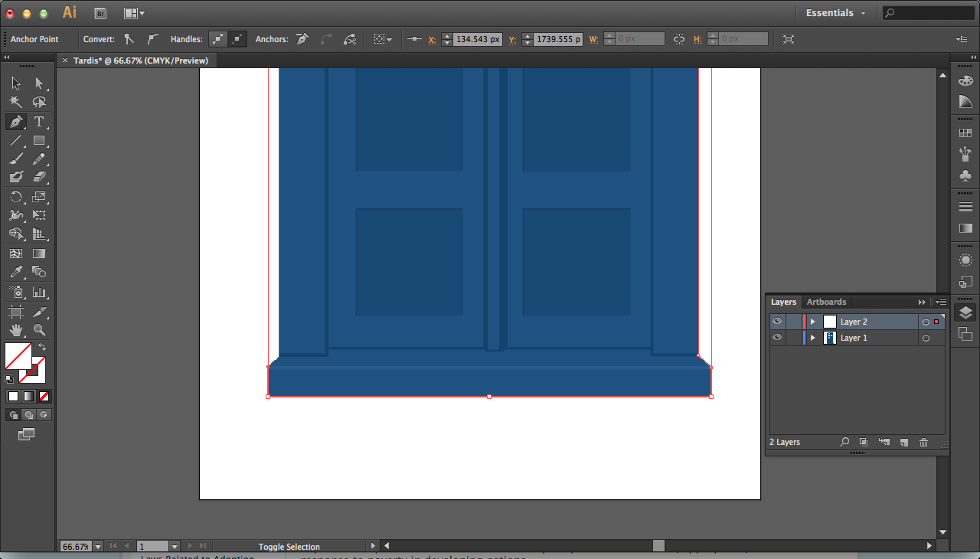Select the Magic Wand tool
The width and height of the screenshot is (980, 559).
[x=16, y=102]
